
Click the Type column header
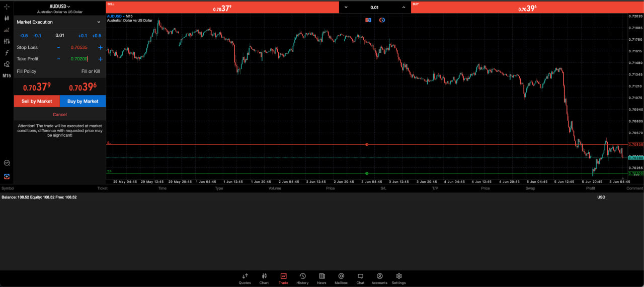[219, 188]
